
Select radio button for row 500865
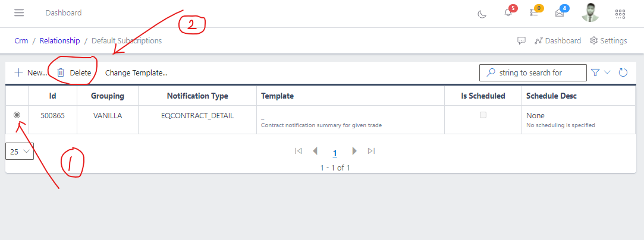[x=17, y=115]
